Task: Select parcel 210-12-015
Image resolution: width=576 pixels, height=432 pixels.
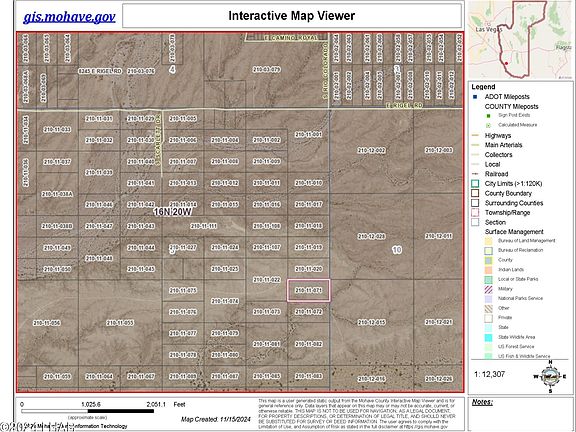Action: [372, 322]
